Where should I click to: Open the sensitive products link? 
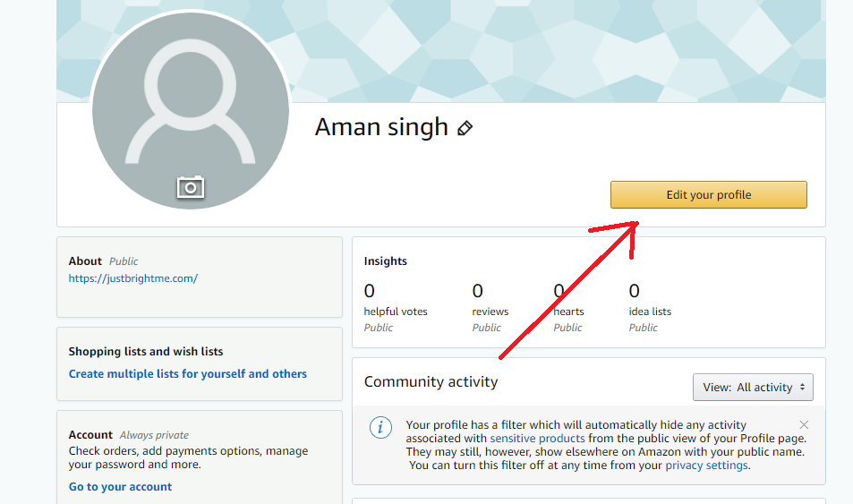tap(537, 438)
